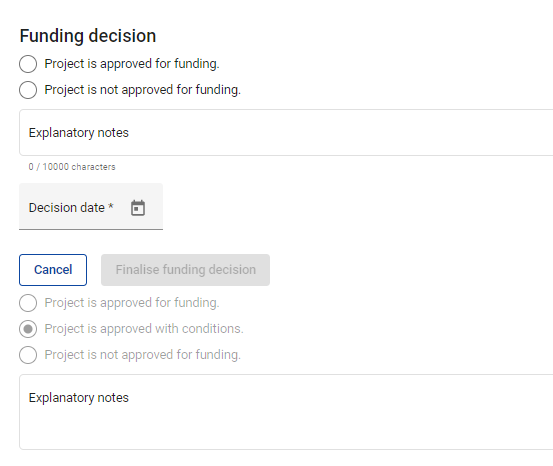The height and width of the screenshot is (466, 553).
Task: Focus the upper Explanatory notes text box
Action: click(286, 132)
